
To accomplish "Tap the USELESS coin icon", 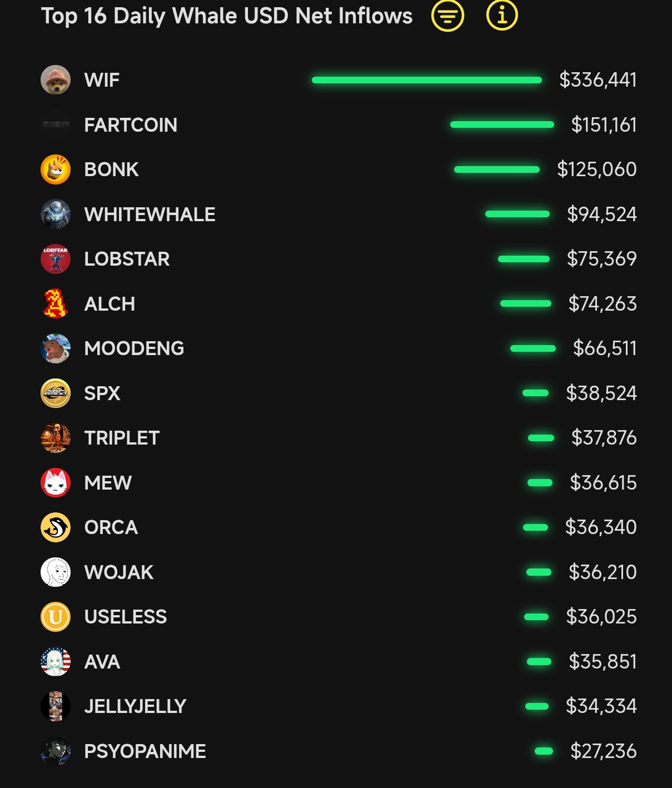I will pyautogui.click(x=56, y=617).
